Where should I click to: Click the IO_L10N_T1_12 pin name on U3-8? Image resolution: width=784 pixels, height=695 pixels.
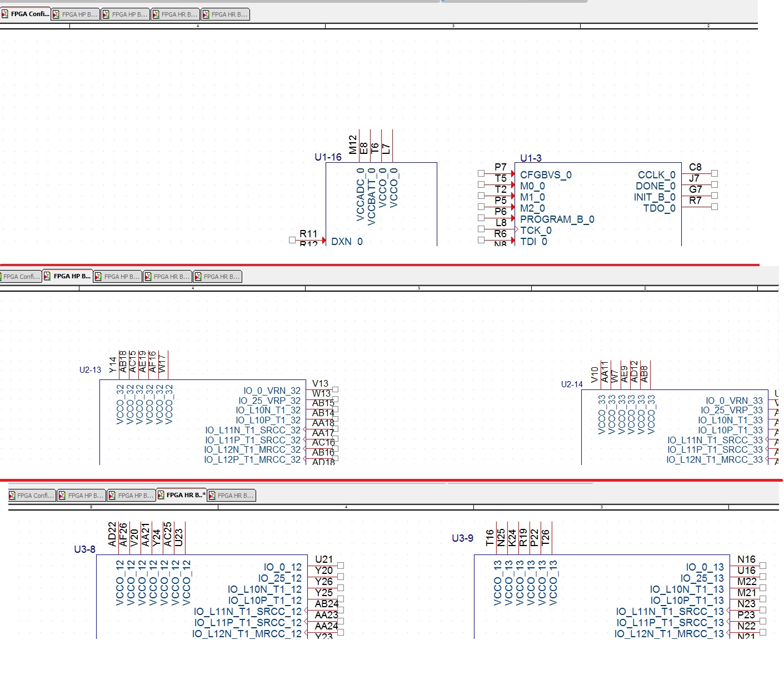[264, 589]
